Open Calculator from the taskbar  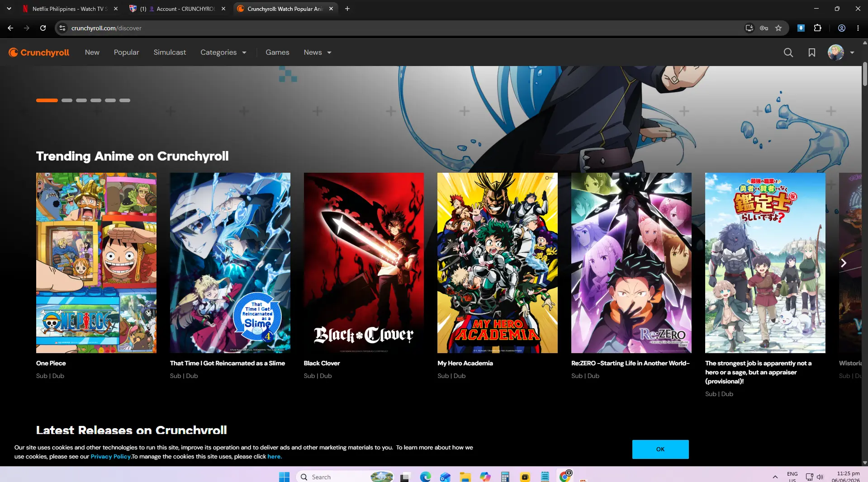tap(505, 477)
